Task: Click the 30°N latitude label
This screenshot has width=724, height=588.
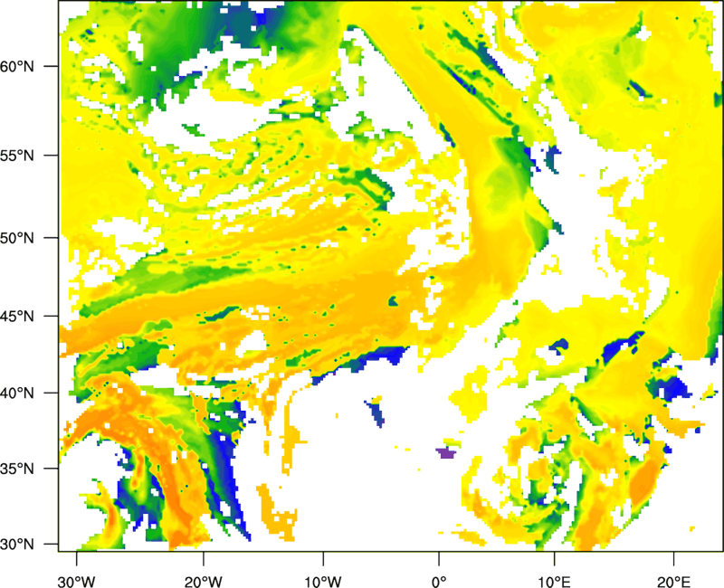Action: (x=17, y=545)
